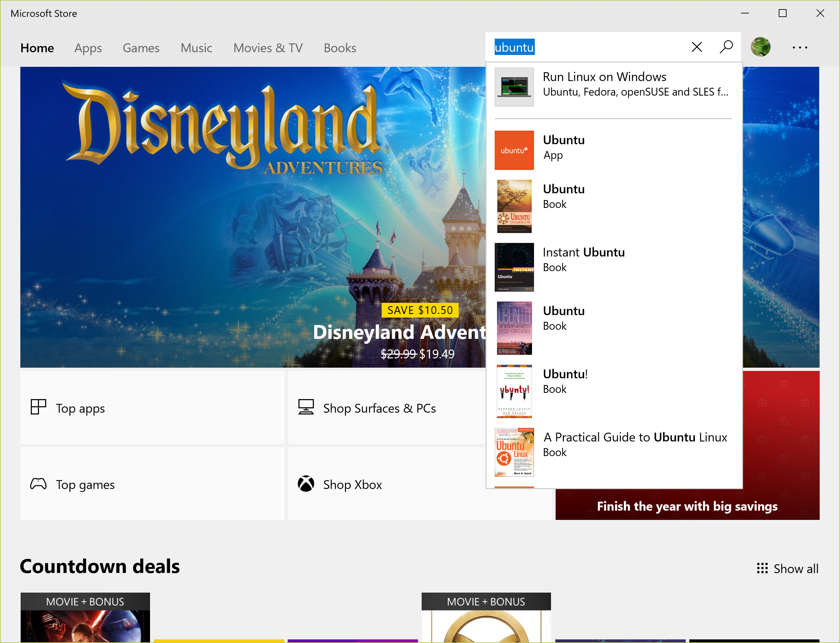
Task: Maximize the Microsoft Store window
Action: (783, 13)
